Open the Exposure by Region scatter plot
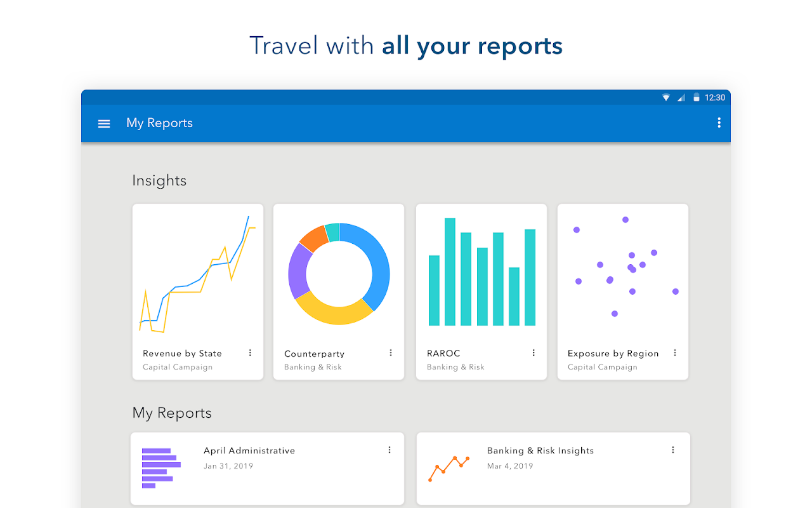 click(625, 267)
